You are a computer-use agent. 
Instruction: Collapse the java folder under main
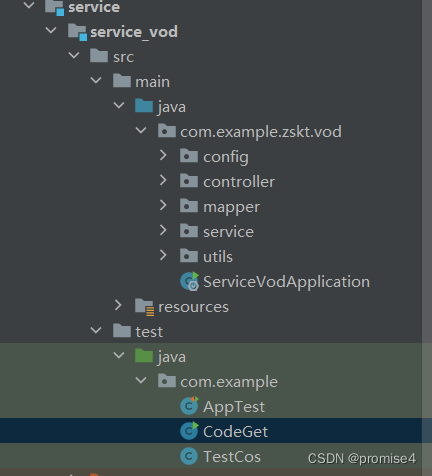tap(119, 105)
